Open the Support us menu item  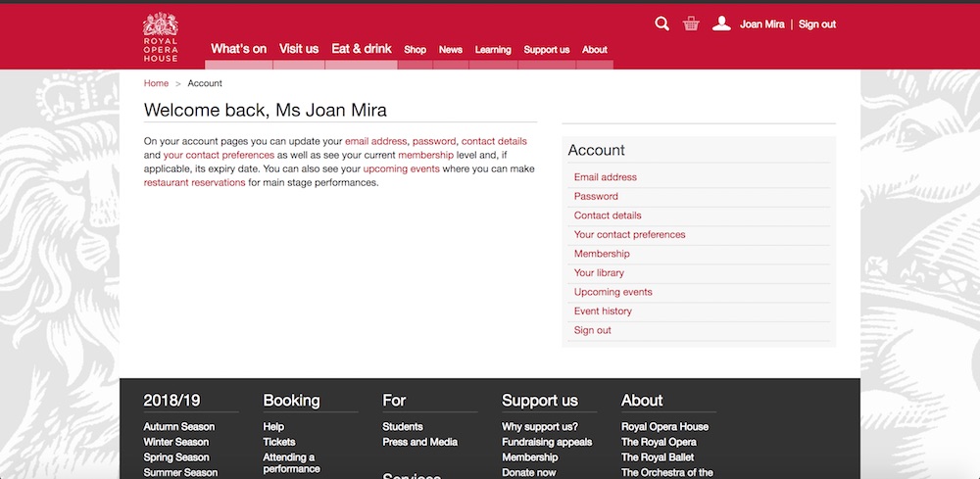[547, 50]
